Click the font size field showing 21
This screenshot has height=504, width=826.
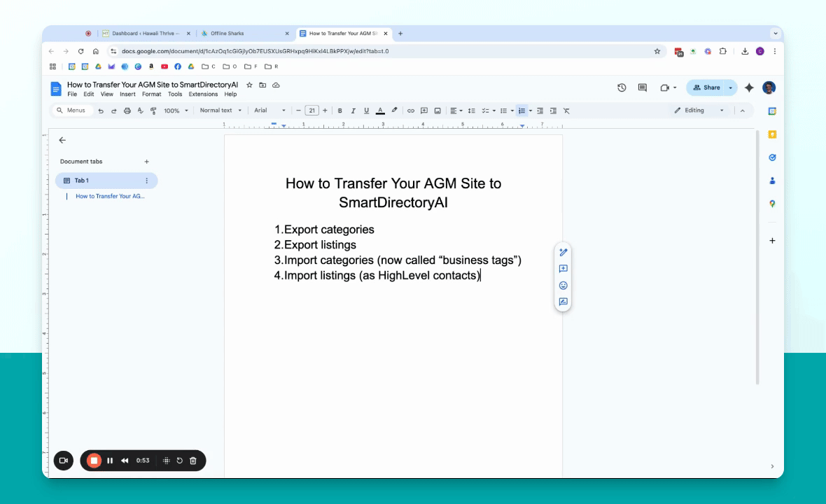(x=312, y=111)
